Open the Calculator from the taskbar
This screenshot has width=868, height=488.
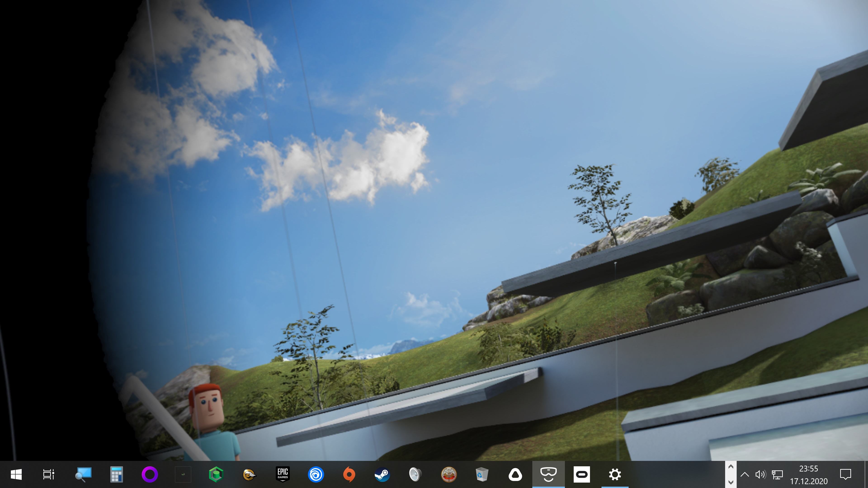[x=117, y=474]
